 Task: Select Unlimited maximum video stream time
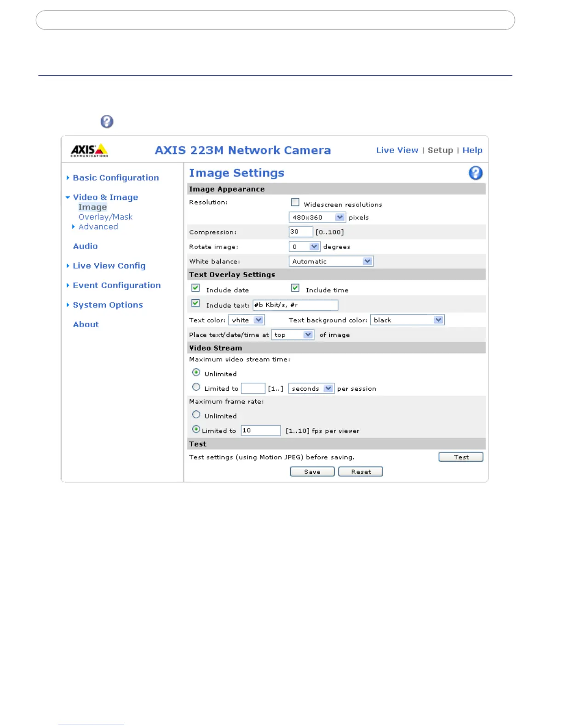tap(196, 372)
